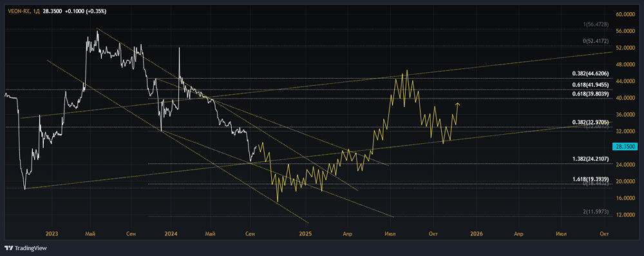Click the Июл label right after Апр of 2025
The width and height of the screenshot is (644, 256).
pyautogui.click(x=390, y=233)
